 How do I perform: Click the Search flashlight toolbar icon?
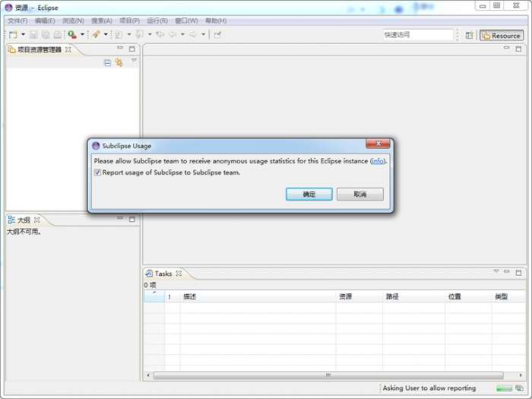(96, 34)
